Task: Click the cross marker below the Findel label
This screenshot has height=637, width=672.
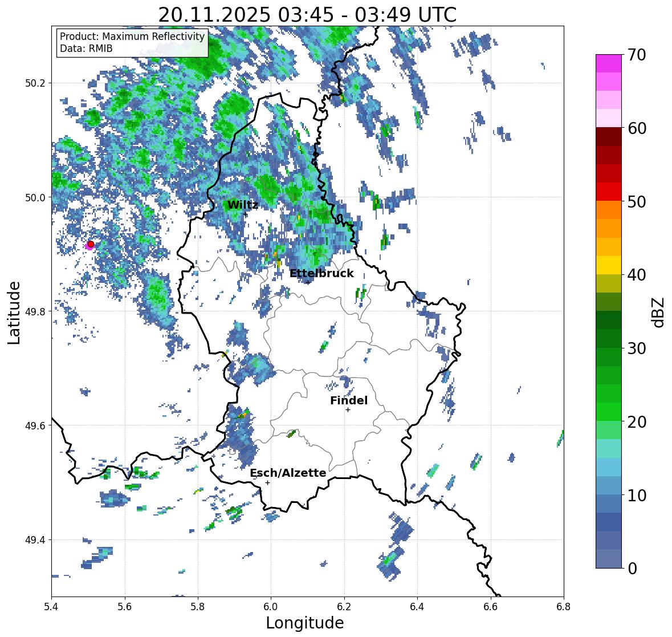Action: (348, 410)
